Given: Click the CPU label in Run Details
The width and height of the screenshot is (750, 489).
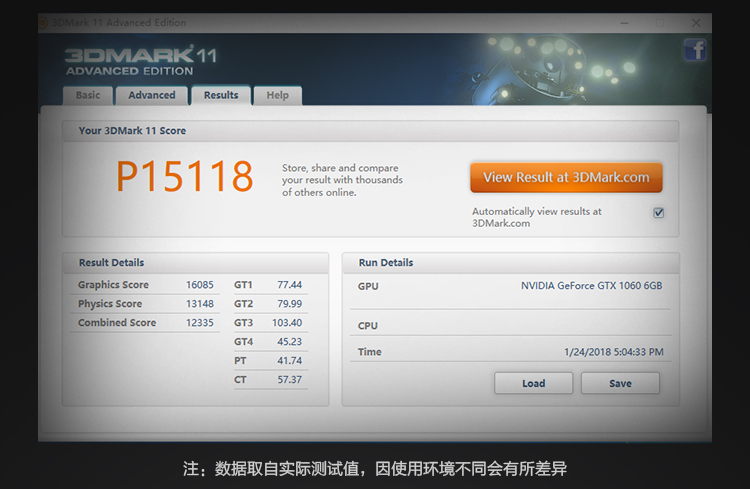Looking at the screenshot, I should click(368, 326).
